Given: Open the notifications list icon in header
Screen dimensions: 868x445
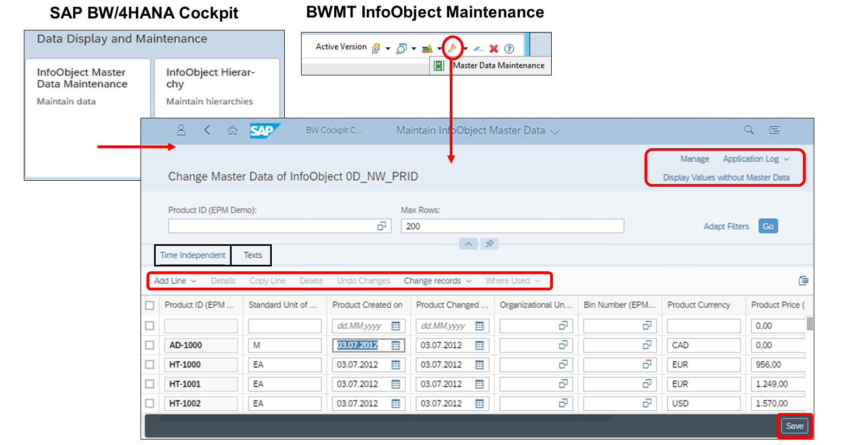Looking at the screenshot, I should click(775, 130).
